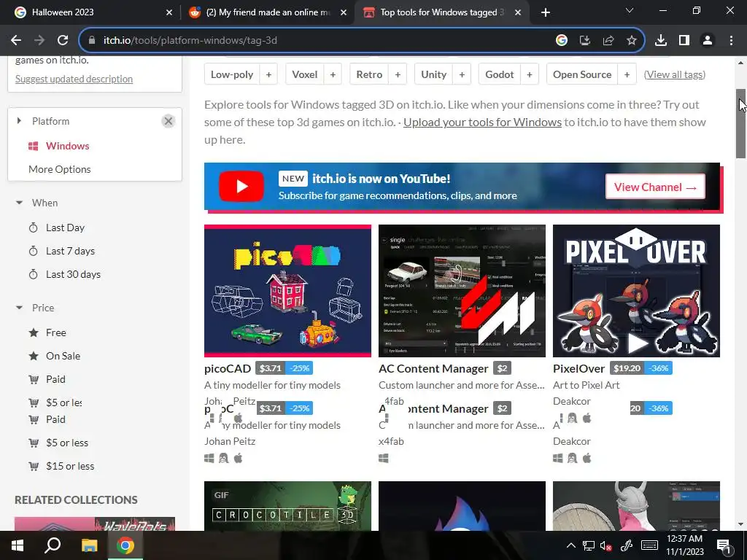Open Chrome downloads icon
The width and height of the screenshot is (747, 560).
click(x=660, y=41)
